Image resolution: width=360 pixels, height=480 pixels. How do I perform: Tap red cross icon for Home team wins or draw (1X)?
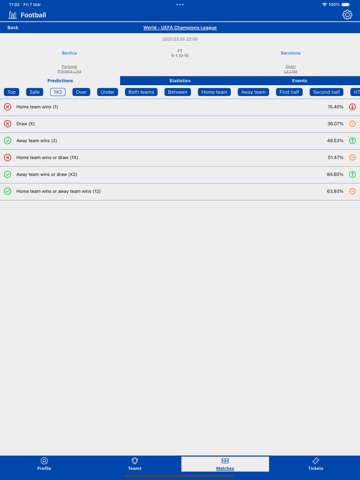pyautogui.click(x=7, y=157)
